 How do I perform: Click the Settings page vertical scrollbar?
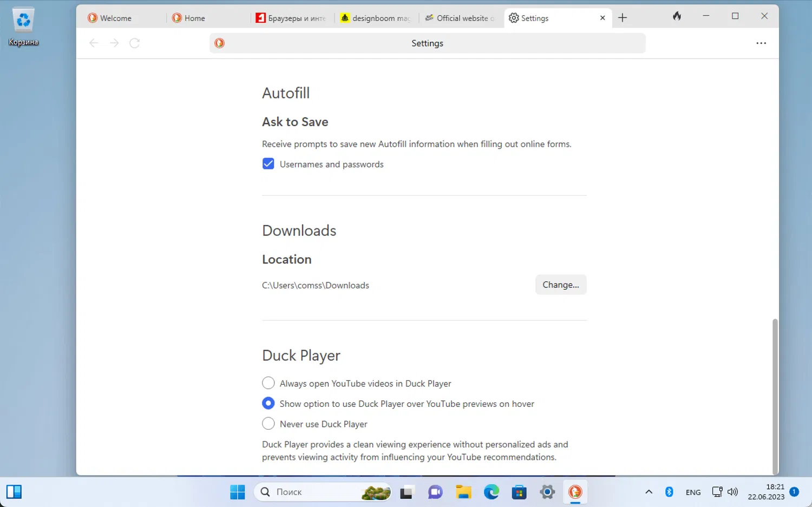coord(775,396)
